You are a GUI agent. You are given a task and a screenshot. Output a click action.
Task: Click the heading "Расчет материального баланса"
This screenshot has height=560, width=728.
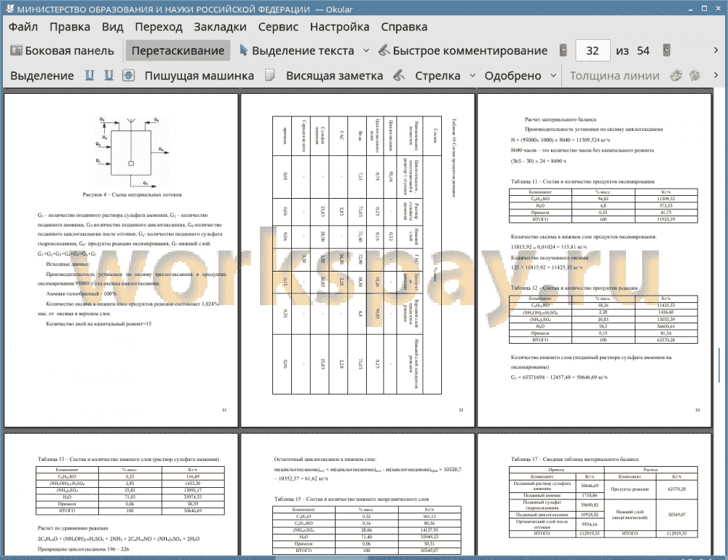point(560,119)
